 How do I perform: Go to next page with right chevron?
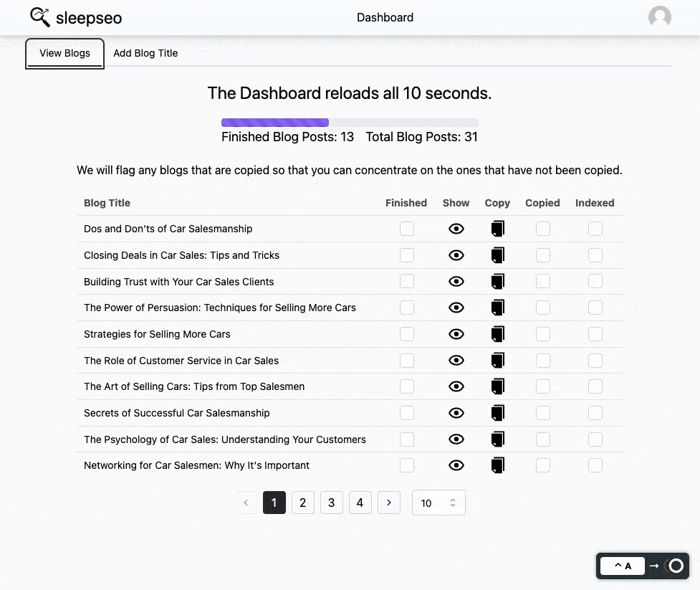click(x=389, y=503)
